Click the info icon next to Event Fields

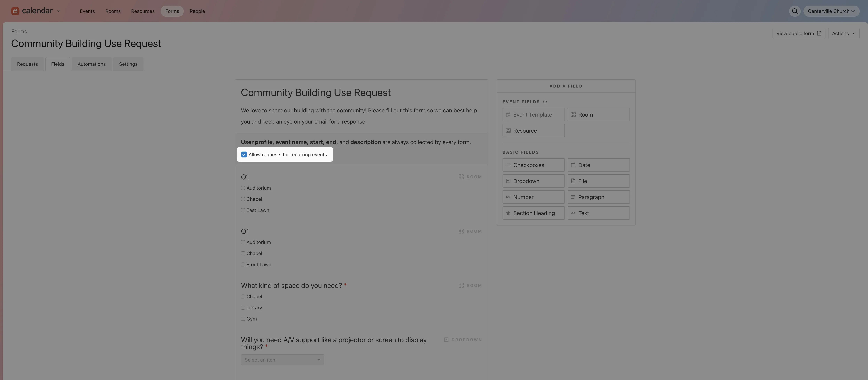pos(545,101)
